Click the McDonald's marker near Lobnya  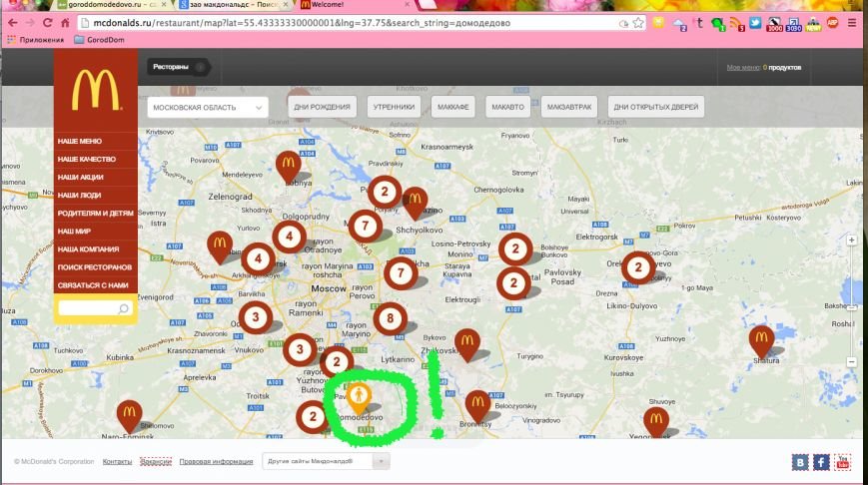(289, 166)
